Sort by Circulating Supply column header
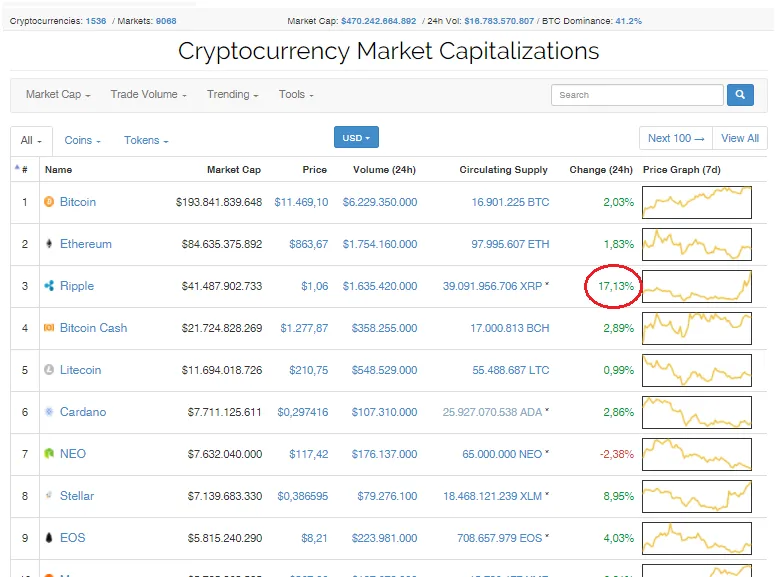This screenshot has height=577, width=778. 503,170
